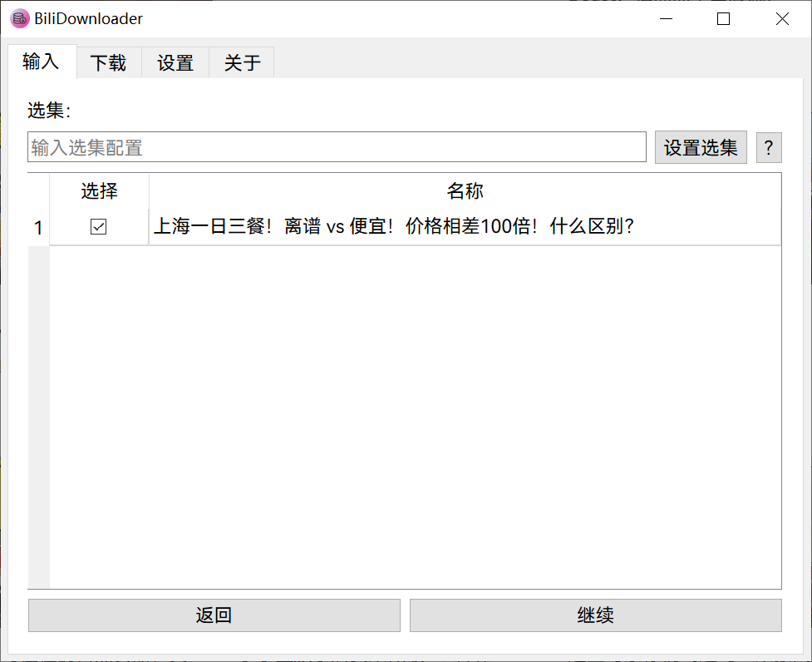The width and height of the screenshot is (812, 662).
Task: Click the 选择 column header
Action: click(100, 190)
